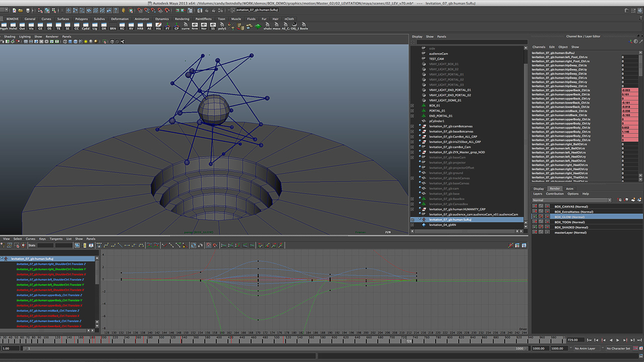Click the 'CpEd' Component Editor shelf icon

pyautogui.click(x=86, y=26)
